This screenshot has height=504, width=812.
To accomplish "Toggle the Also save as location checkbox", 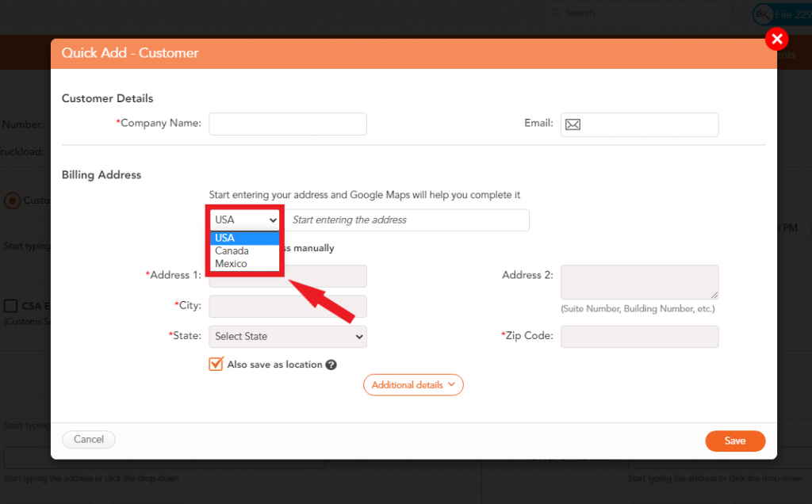I will coord(216,365).
